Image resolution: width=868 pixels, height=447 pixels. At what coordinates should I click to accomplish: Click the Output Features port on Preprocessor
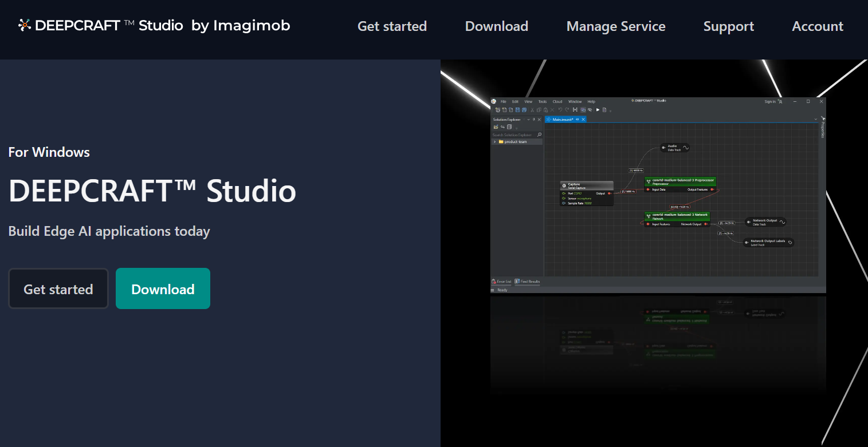pyautogui.click(x=712, y=189)
